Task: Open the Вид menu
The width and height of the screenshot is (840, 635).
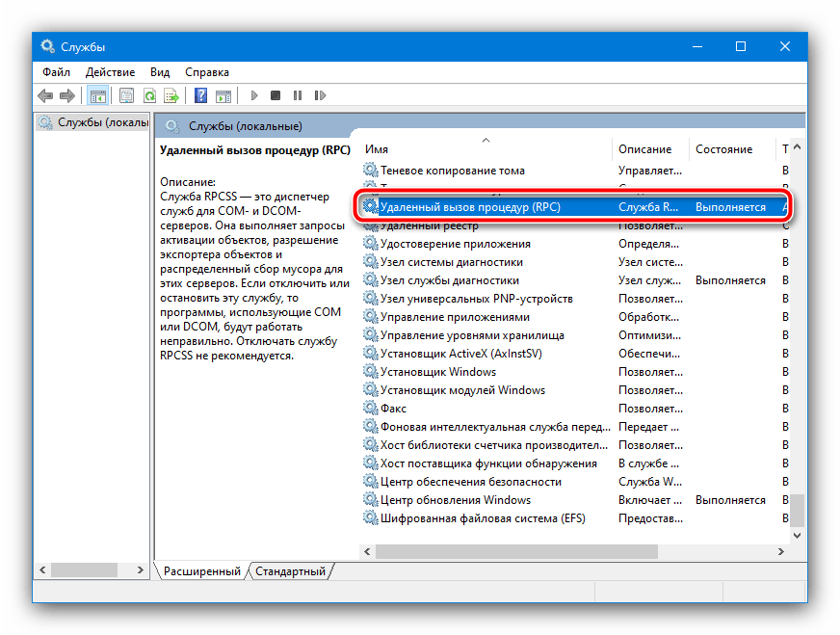Action: click(160, 72)
